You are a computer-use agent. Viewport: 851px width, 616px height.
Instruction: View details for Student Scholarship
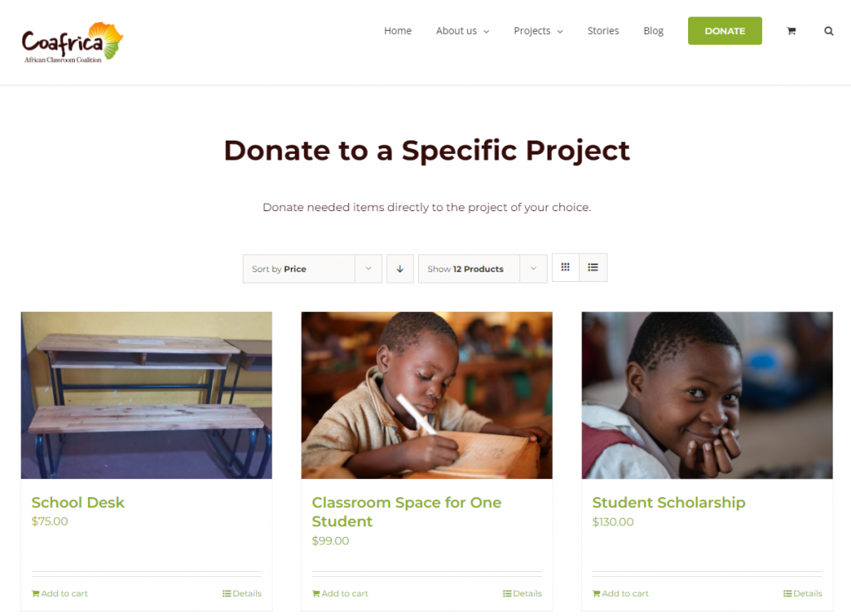(803, 594)
